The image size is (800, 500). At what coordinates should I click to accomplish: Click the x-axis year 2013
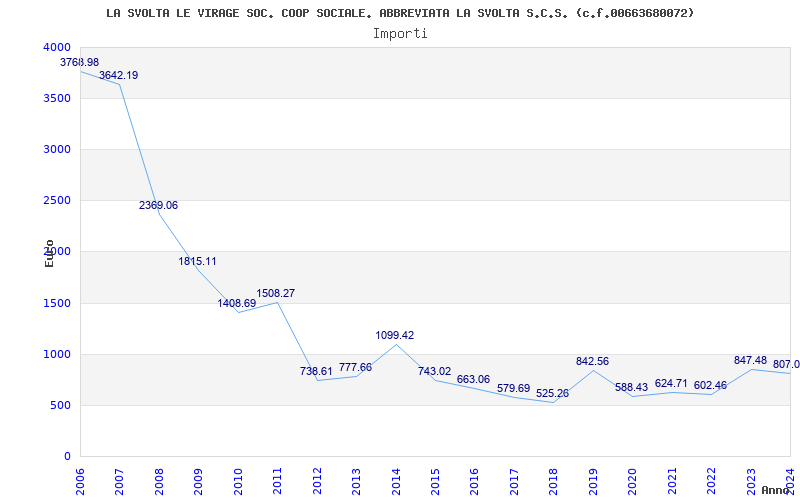(x=356, y=481)
